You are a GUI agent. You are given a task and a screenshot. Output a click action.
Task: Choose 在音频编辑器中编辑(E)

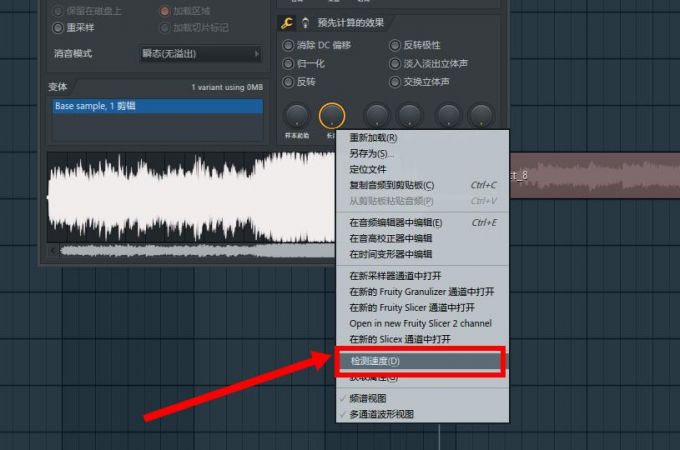click(422, 223)
